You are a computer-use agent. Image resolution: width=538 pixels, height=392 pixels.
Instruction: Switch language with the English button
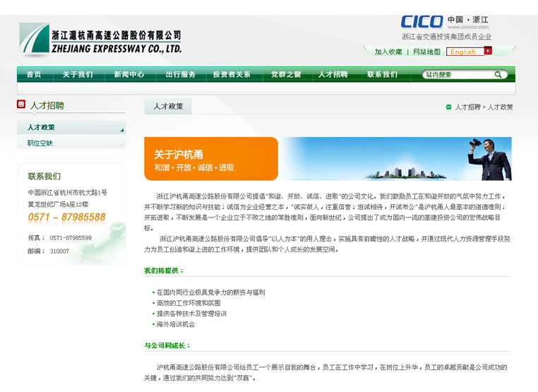(x=464, y=52)
